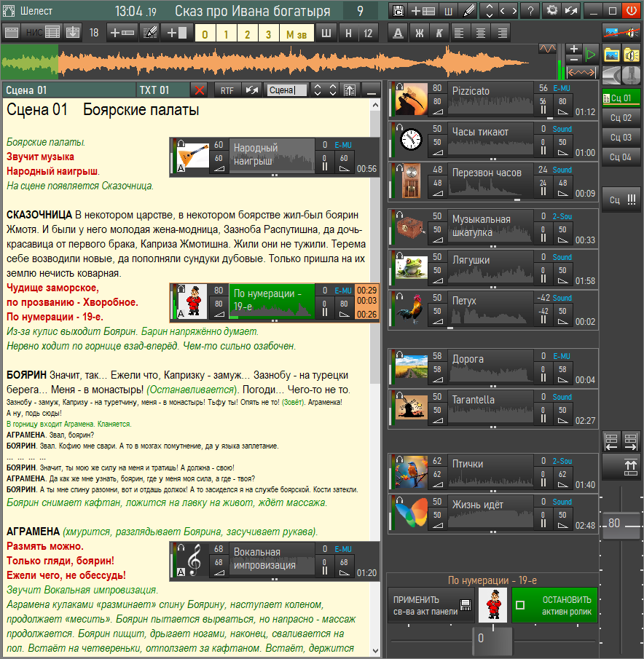Click the Музыкальная шкатулка music box thumbnail
The height and width of the screenshot is (659, 644).
411,227
